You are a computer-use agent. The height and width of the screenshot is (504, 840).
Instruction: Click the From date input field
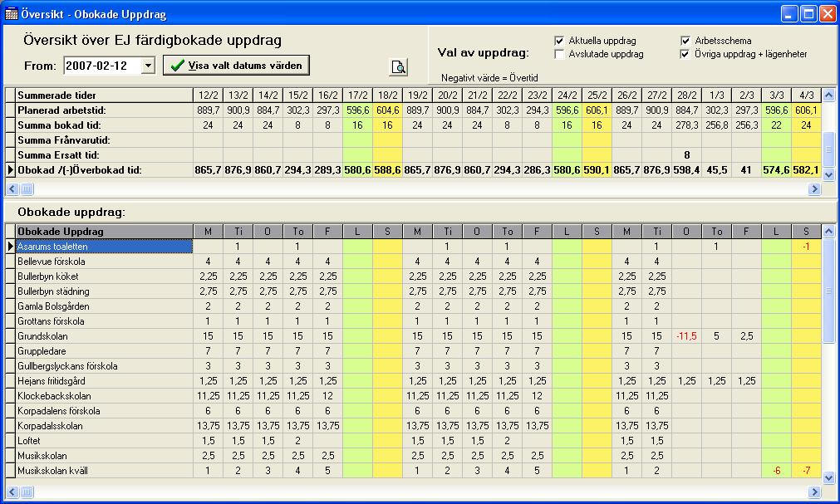click(101, 66)
